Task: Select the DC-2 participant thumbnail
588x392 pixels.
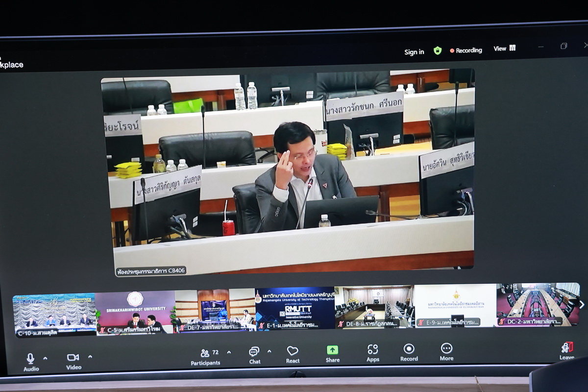Action: pyautogui.click(x=538, y=304)
